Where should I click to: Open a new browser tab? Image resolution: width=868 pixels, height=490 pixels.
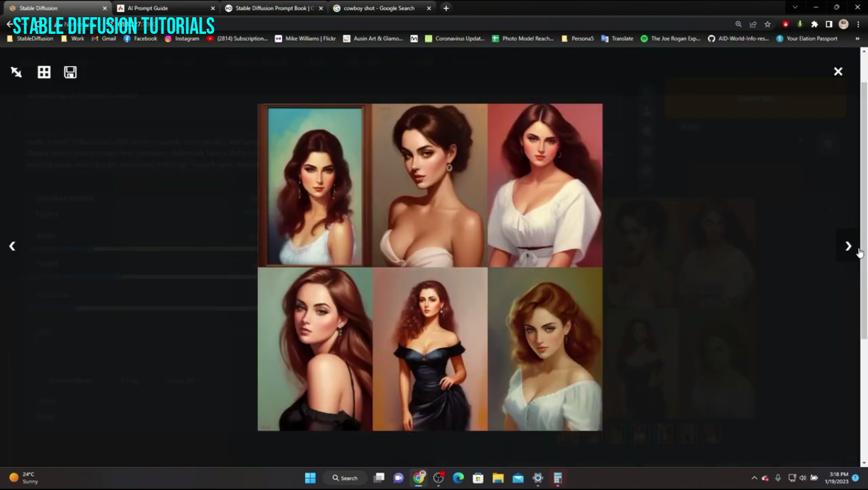(446, 8)
